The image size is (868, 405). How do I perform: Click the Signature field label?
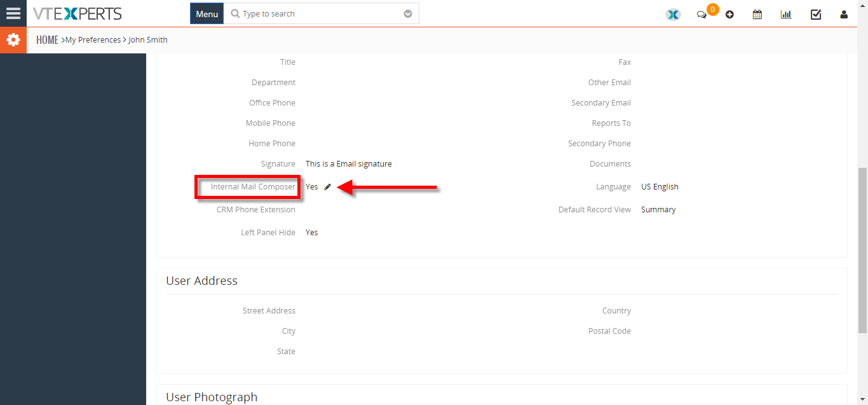pyautogui.click(x=278, y=164)
